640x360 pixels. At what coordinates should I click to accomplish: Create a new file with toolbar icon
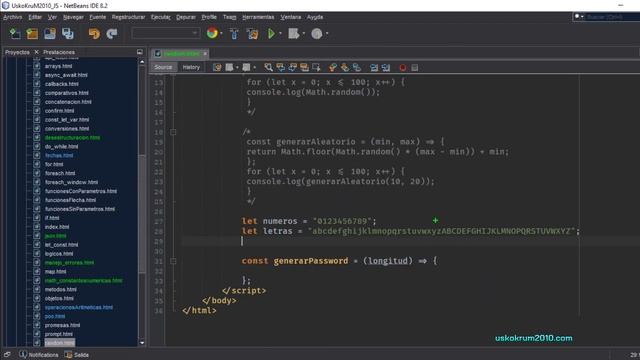pyautogui.click(x=15, y=33)
